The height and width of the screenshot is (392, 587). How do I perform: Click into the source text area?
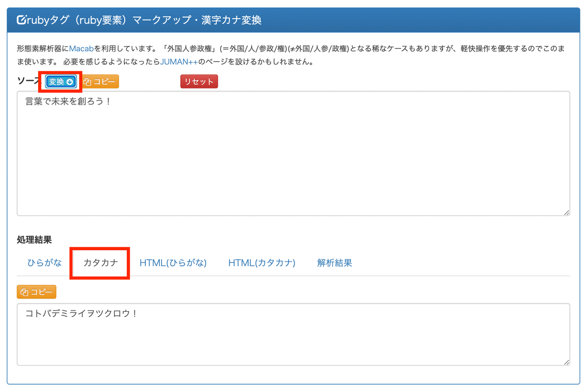(293, 153)
